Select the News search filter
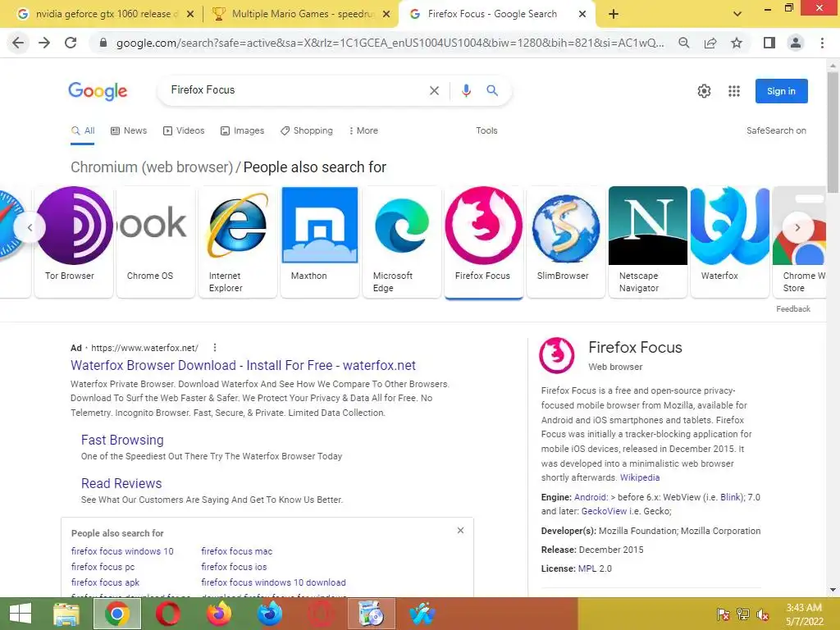This screenshot has height=630, width=840. 129,130
